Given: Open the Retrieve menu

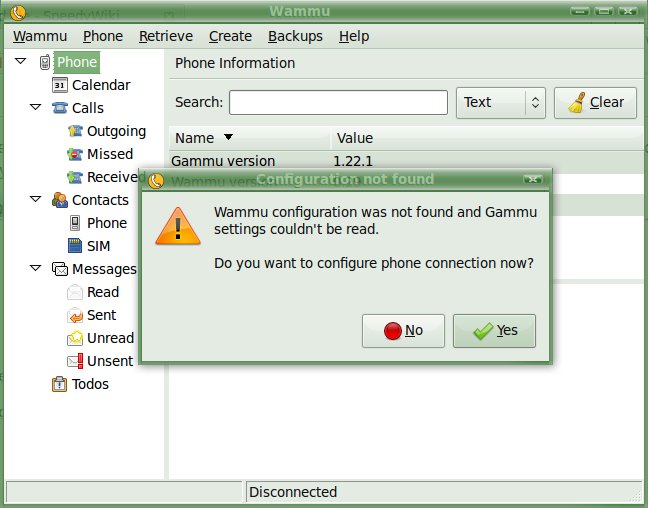Looking at the screenshot, I should pos(166,36).
